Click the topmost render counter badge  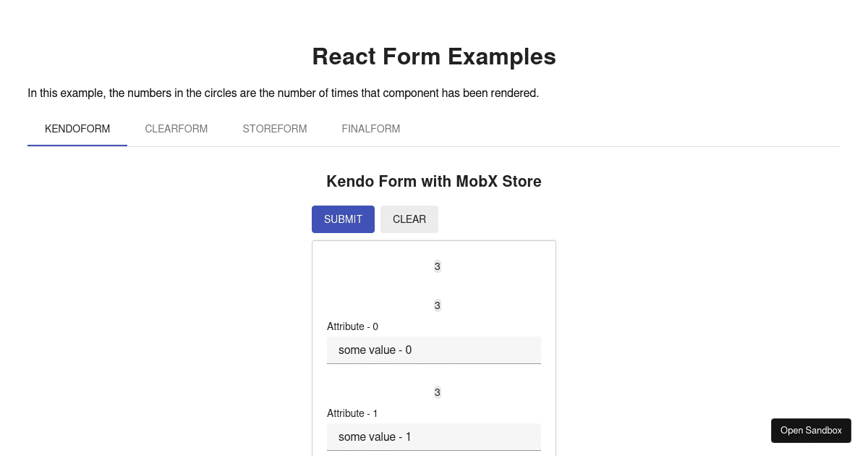point(437,266)
